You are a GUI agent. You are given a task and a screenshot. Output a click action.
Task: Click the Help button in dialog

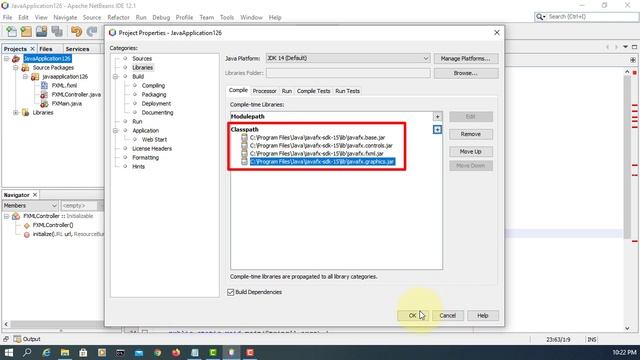[482, 316]
